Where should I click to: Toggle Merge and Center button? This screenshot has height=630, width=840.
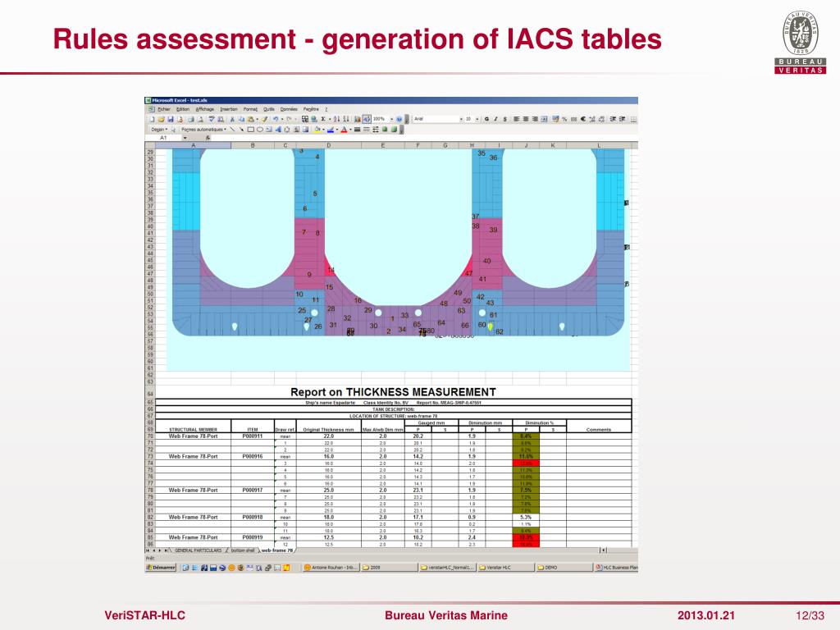pos(544,119)
